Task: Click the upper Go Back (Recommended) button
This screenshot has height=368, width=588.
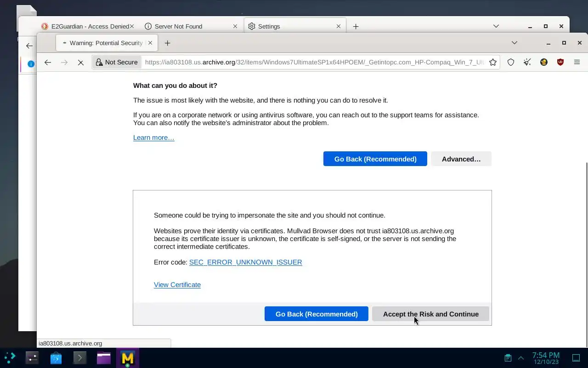Action: point(375,159)
